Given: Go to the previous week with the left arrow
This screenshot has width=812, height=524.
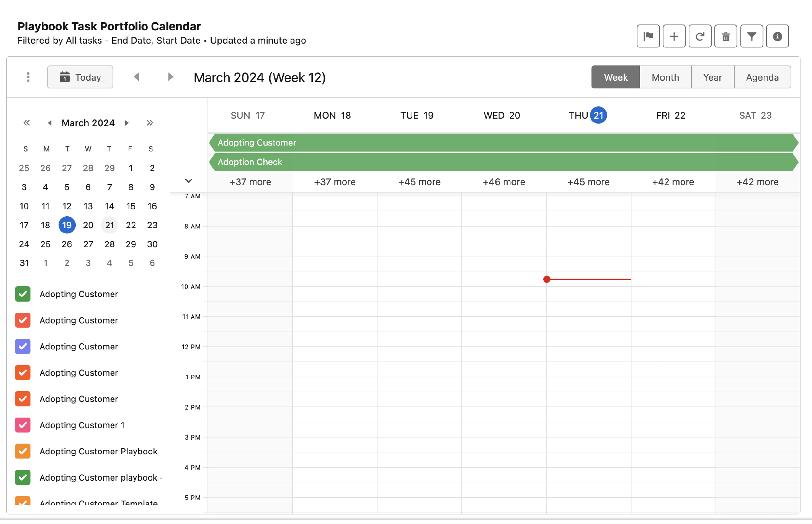Looking at the screenshot, I should point(137,77).
